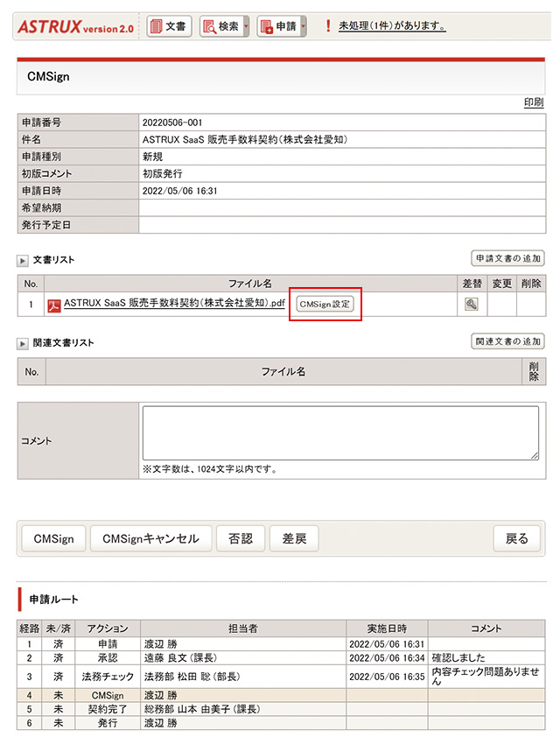The width and height of the screenshot is (560, 744).
Task: Click the 2022/05/06 16:35 timestamp
Action: click(x=387, y=677)
